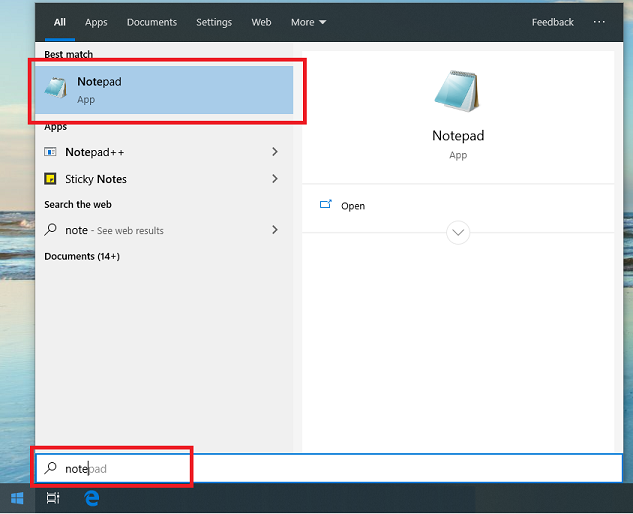
Task: Expand Sticky Notes result options arrow
Action: click(275, 179)
